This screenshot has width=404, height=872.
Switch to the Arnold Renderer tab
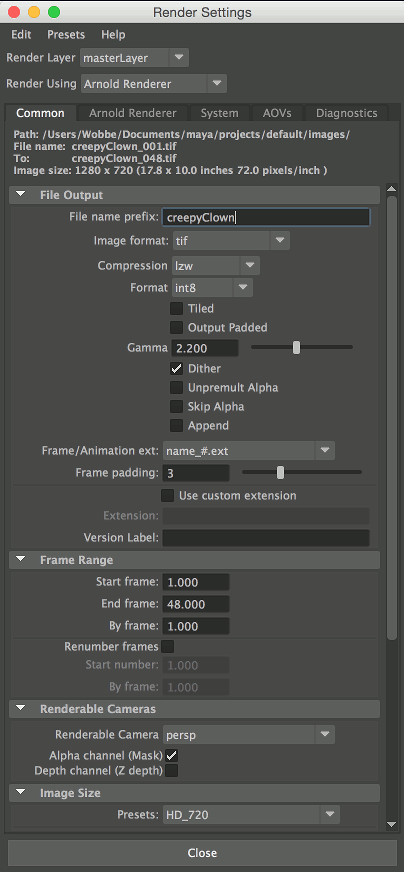[132, 113]
